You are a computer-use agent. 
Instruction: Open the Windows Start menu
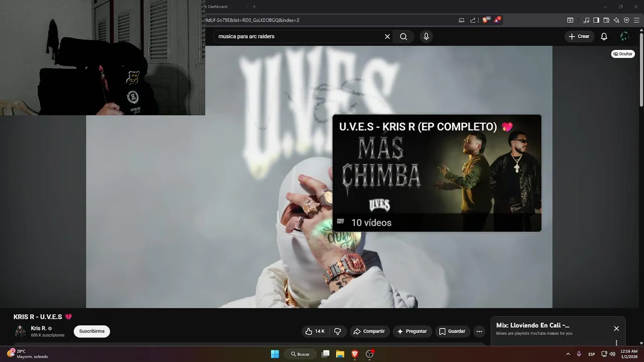point(275,354)
